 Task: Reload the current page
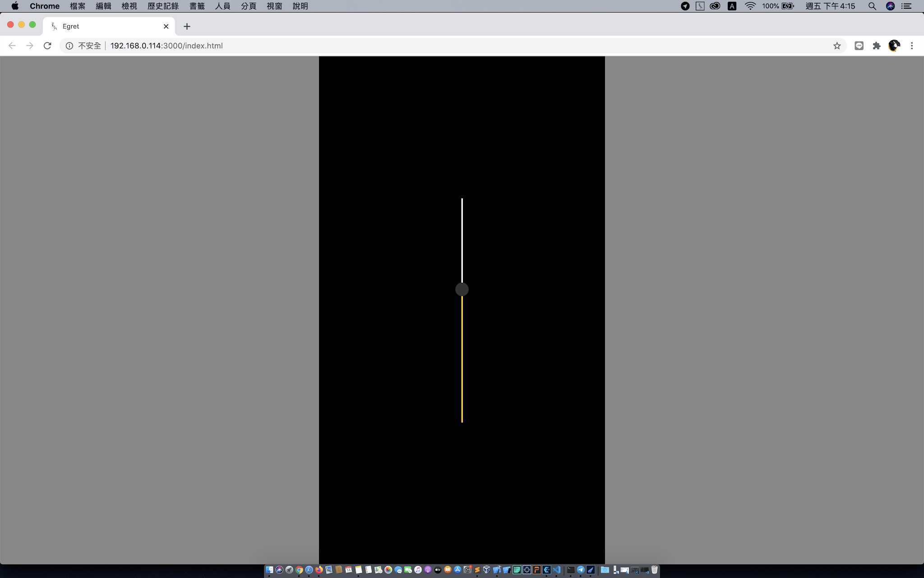tap(47, 45)
